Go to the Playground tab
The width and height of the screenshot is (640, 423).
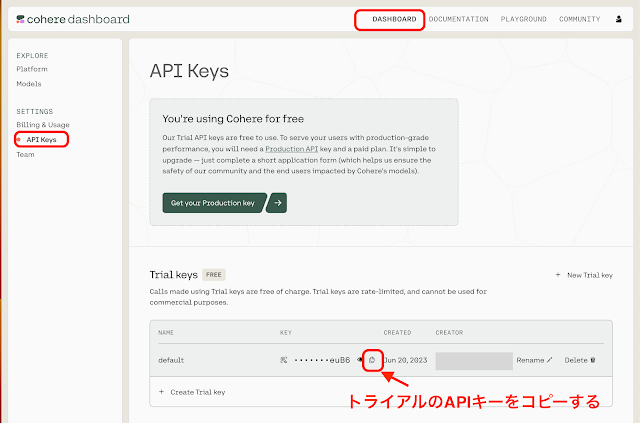(523, 19)
